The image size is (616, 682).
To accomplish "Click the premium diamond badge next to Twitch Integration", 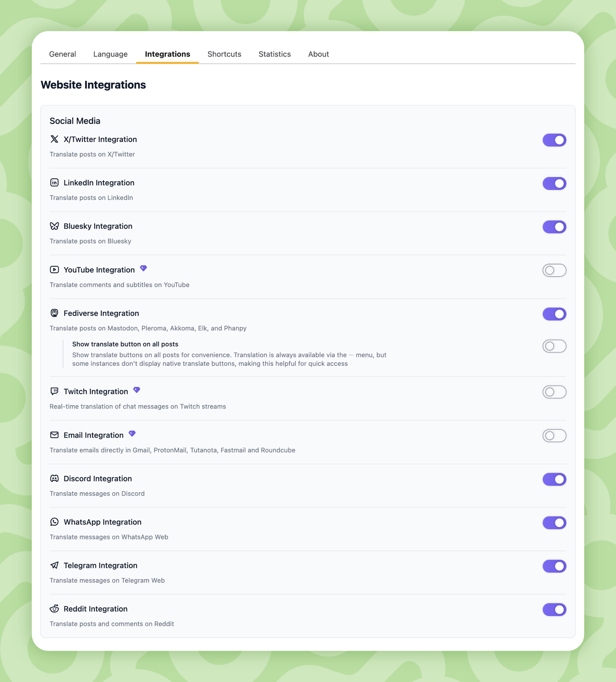I will click(x=136, y=390).
